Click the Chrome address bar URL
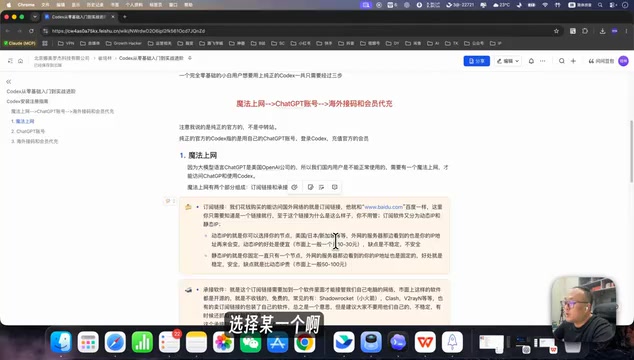 [x=129, y=31]
